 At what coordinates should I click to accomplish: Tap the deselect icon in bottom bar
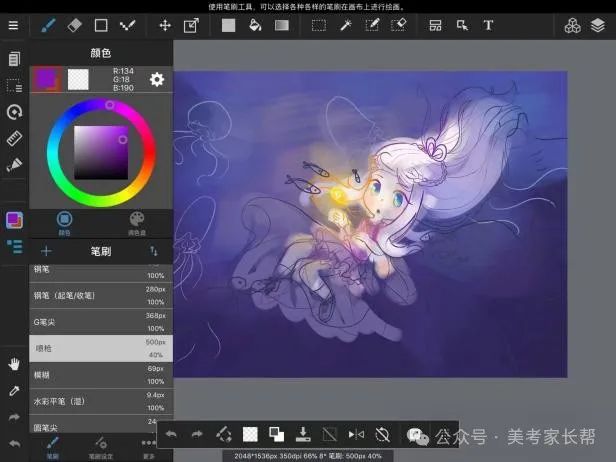(x=329, y=434)
